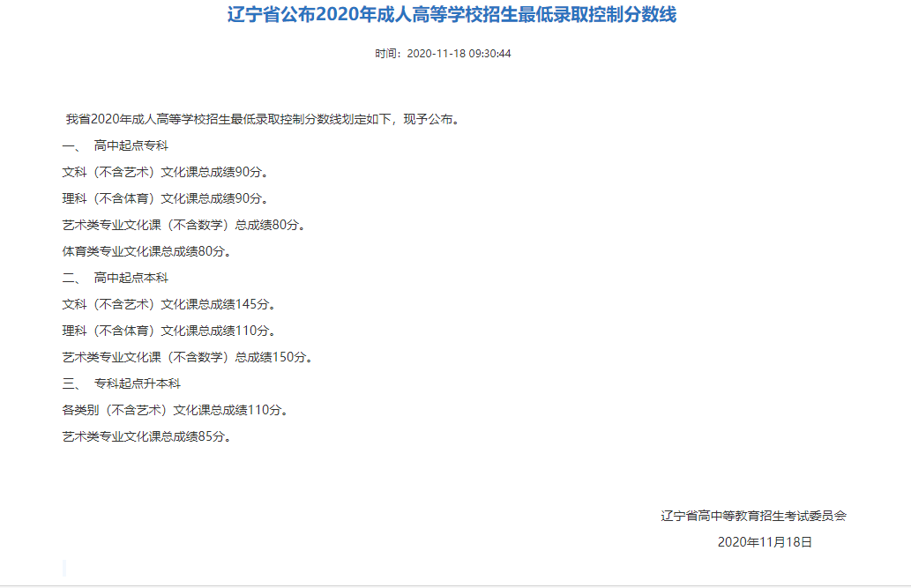
Task: Click the blue article title heading
Action: (452, 15)
